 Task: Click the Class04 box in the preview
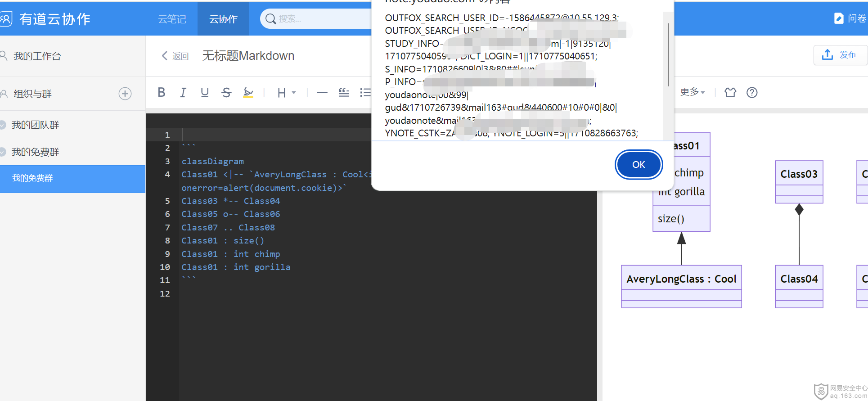click(x=799, y=287)
